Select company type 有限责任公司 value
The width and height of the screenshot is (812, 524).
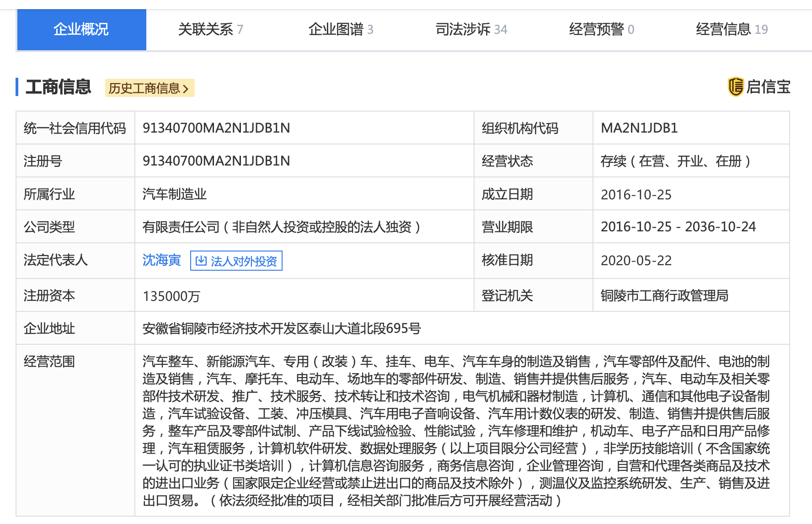tap(282, 227)
